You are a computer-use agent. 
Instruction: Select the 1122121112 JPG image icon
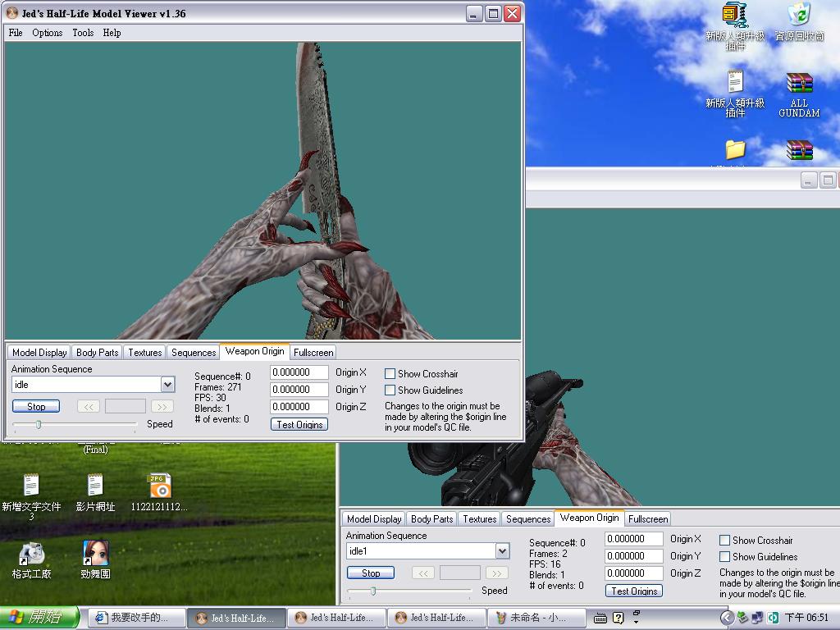coord(159,486)
